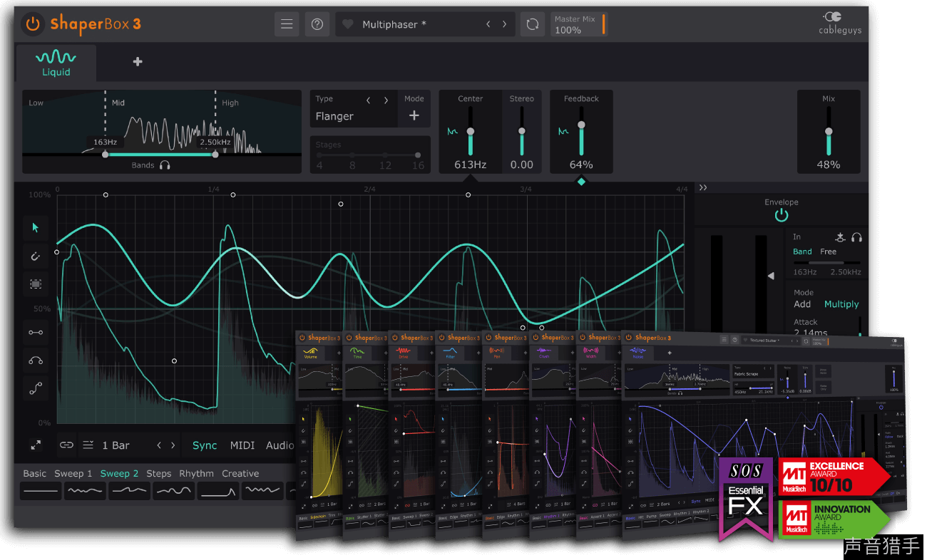Select the marquee selection tool
927x560 pixels.
36,284
